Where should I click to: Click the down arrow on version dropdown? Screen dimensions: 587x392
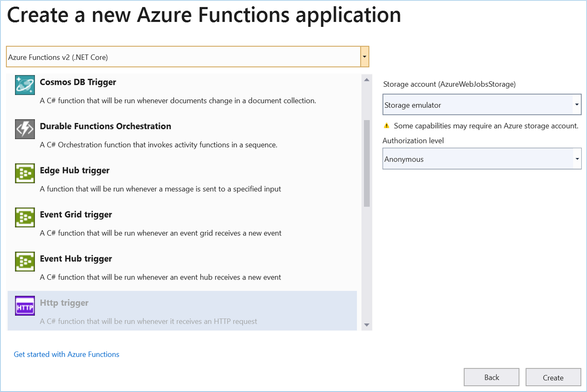366,57
